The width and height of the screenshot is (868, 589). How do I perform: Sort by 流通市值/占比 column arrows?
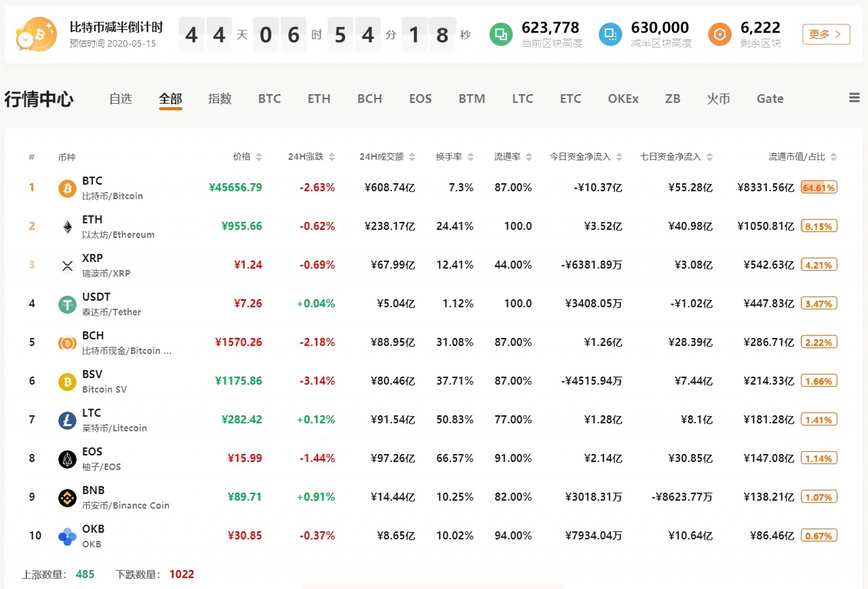(833, 157)
